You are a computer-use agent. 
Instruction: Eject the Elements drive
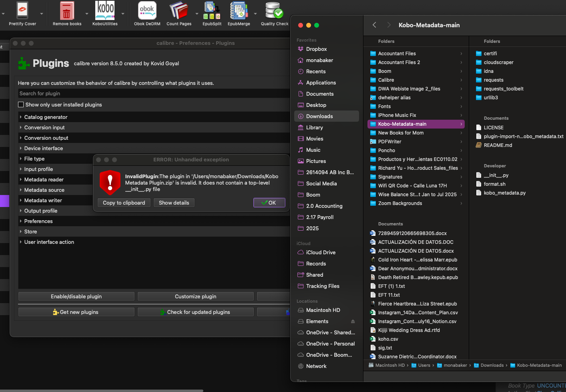[353, 321]
